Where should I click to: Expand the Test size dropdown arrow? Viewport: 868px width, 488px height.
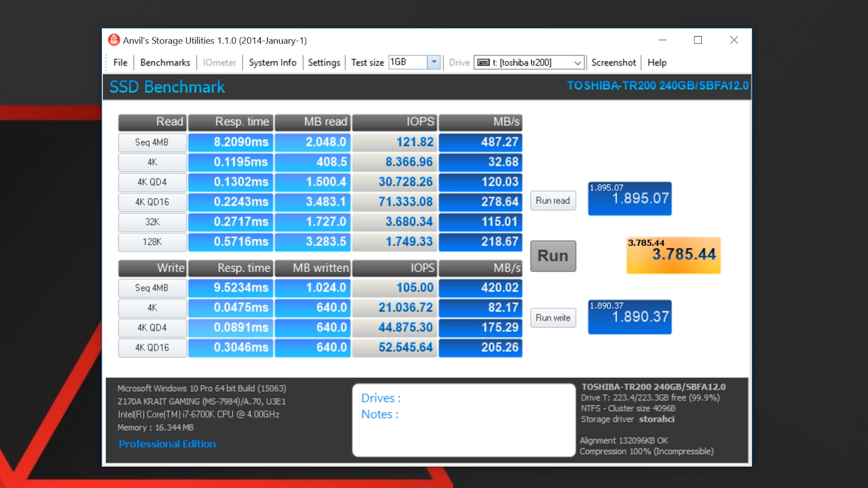[x=434, y=62]
